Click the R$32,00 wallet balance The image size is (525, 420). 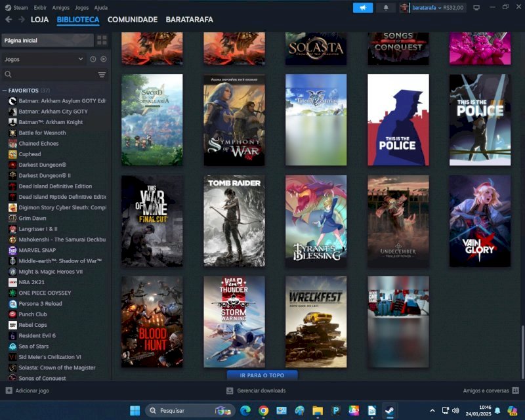click(453, 7)
